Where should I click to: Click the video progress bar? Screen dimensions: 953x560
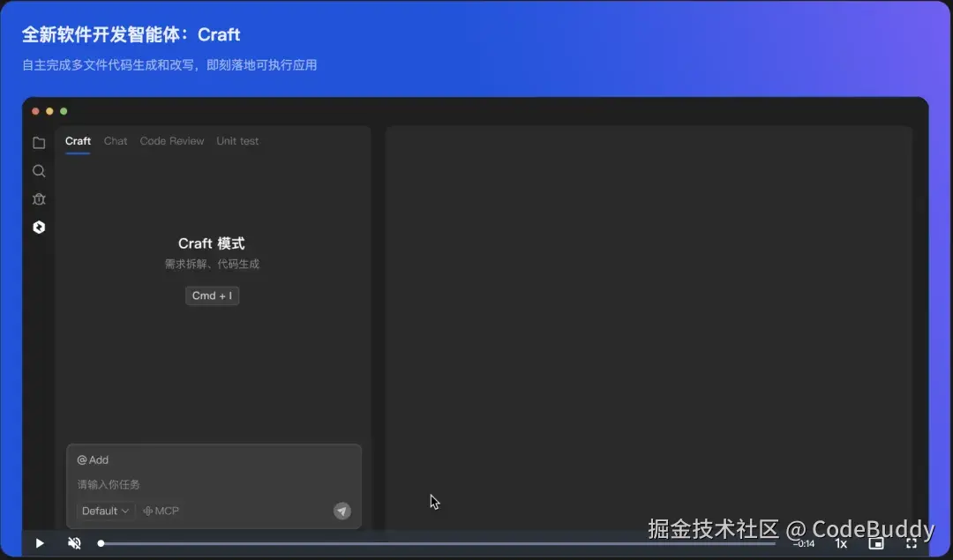coord(441,543)
